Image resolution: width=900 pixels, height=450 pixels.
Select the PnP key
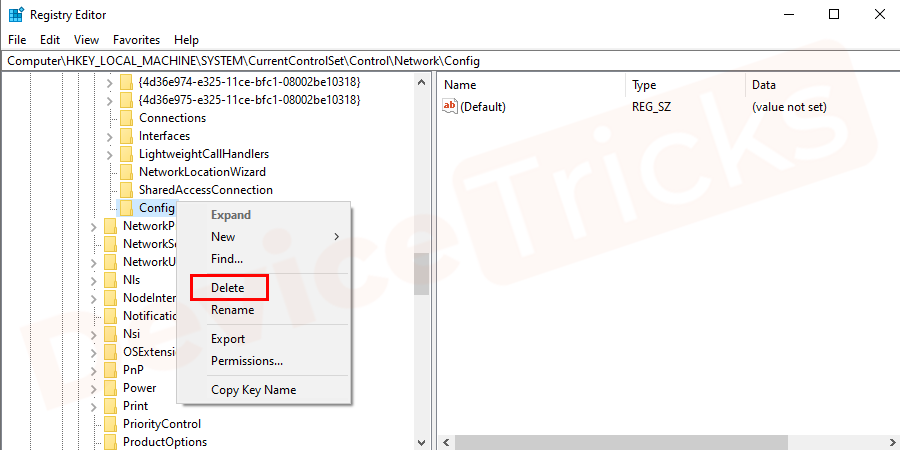(133, 370)
